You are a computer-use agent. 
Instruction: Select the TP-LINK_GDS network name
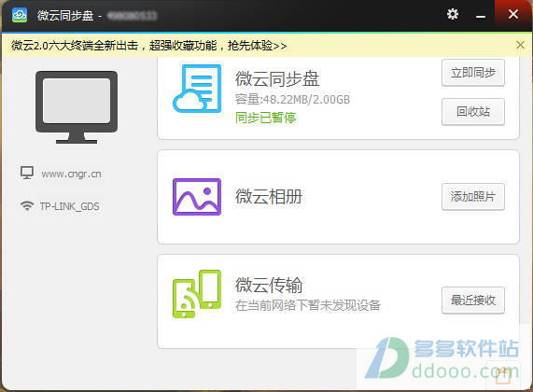(70, 206)
